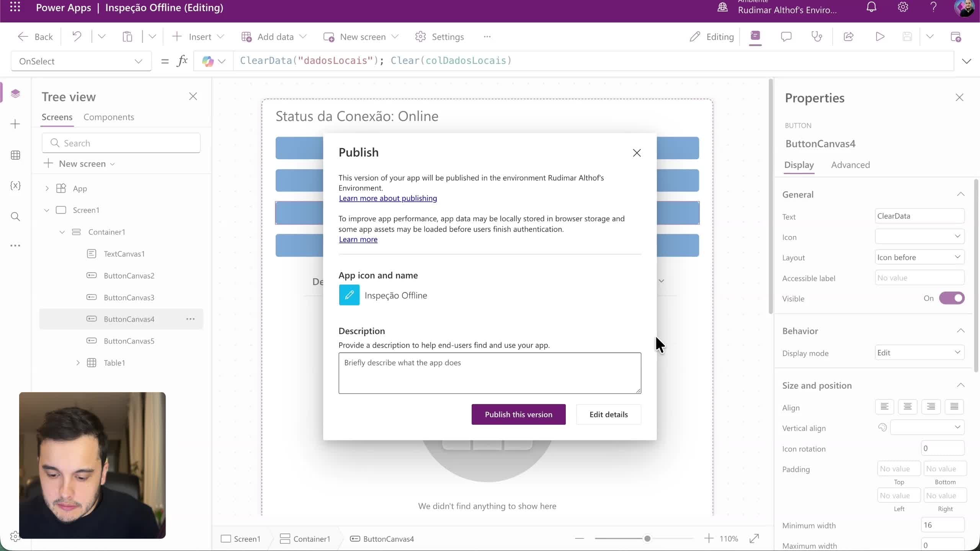Run the App checker

(x=817, y=36)
